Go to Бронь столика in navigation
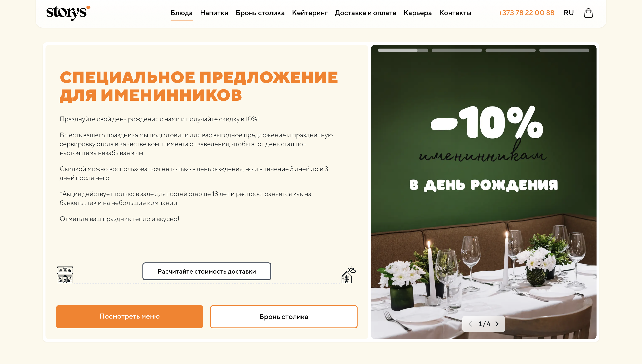The height and width of the screenshot is (364, 642). tap(260, 13)
